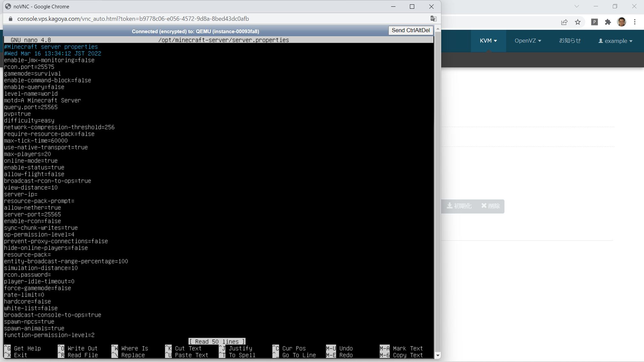
Task: Click the 削除 button
Action: [x=490, y=206]
